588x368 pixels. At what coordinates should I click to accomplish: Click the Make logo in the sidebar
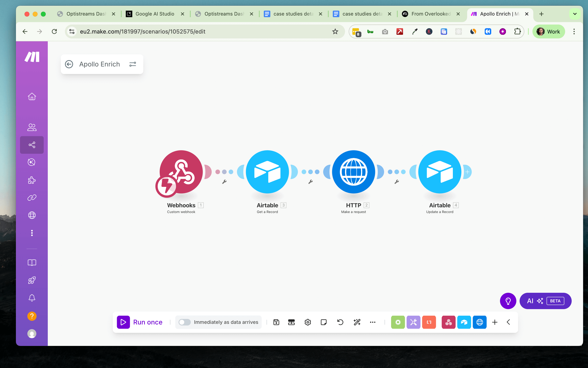pos(32,57)
